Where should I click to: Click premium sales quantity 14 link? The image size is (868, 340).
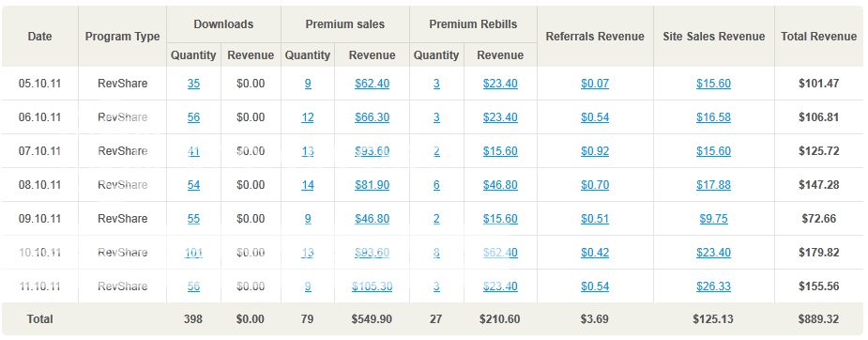click(308, 185)
